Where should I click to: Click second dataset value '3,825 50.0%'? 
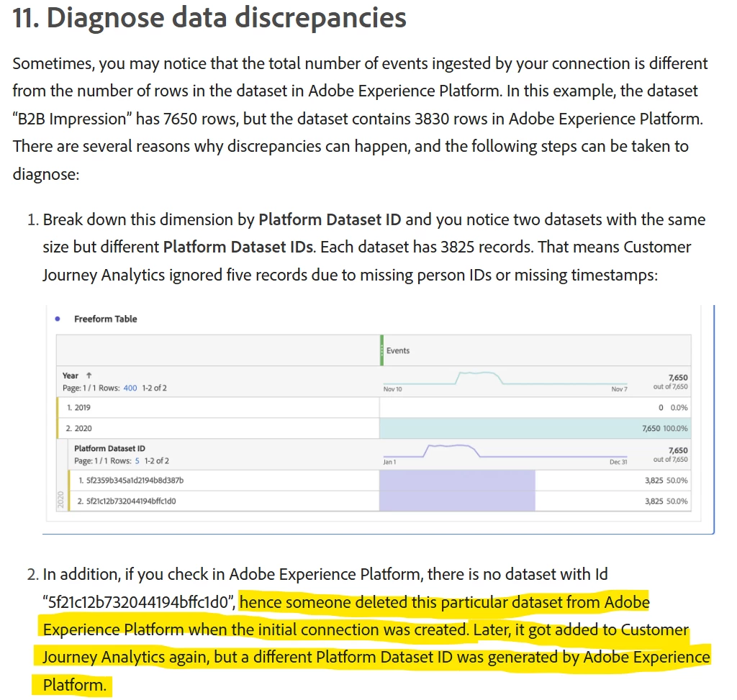pos(666,501)
